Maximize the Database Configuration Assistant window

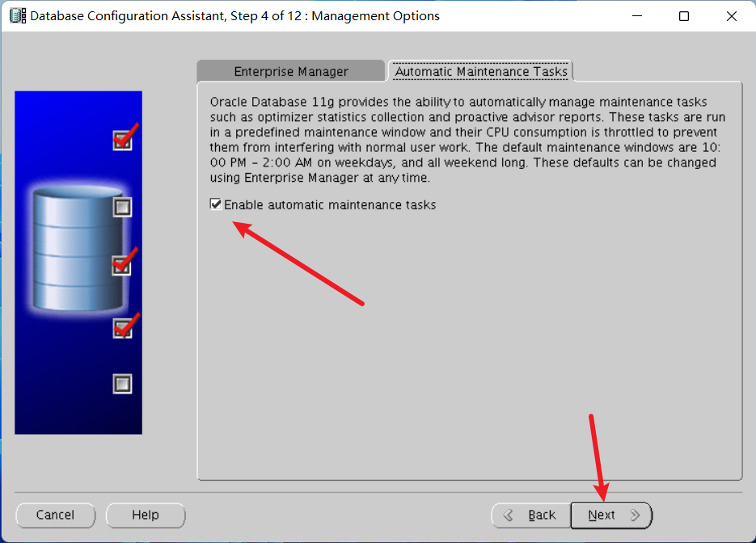click(684, 16)
